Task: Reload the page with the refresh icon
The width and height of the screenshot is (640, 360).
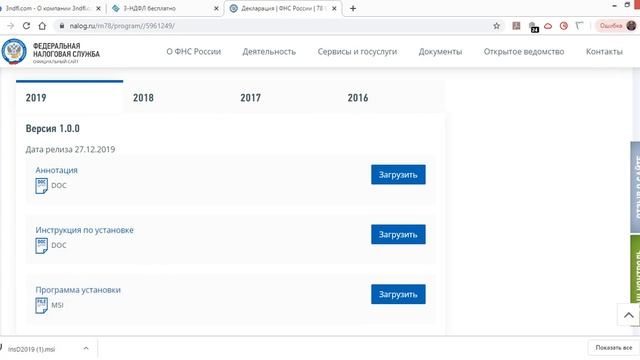Action: click(x=27, y=26)
